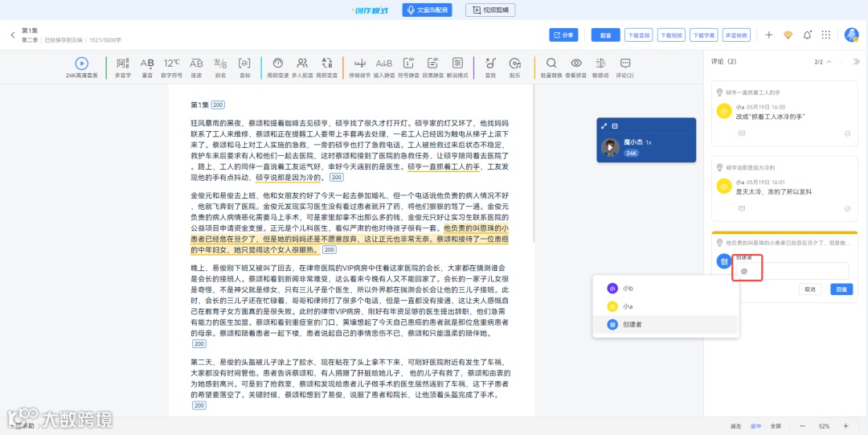The image size is (868, 435).
Task: Click the 配音 button
Action: tap(606, 35)
